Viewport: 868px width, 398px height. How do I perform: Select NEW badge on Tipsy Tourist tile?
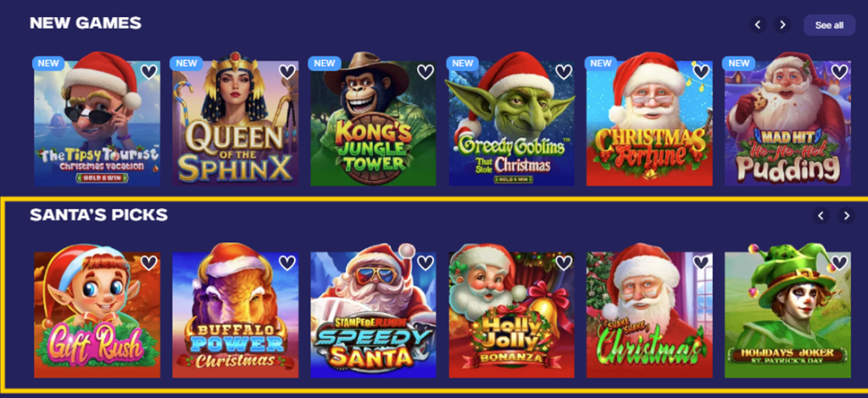(48, 63)
